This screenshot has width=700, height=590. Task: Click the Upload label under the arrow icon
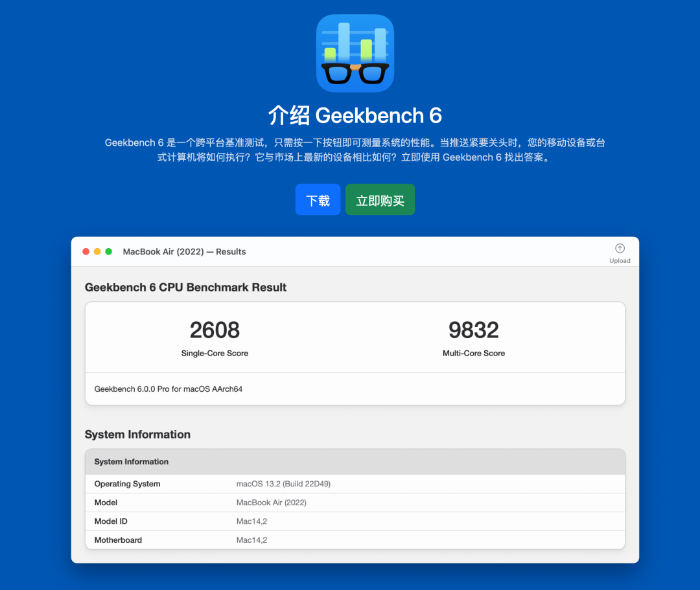620,260
